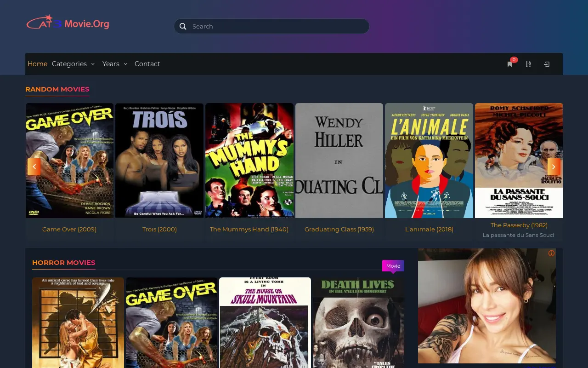The height and width of the screenshot is (368, 588).
Task: Open the Contact page
Action: pyautogui.click(x=147, y=64)
